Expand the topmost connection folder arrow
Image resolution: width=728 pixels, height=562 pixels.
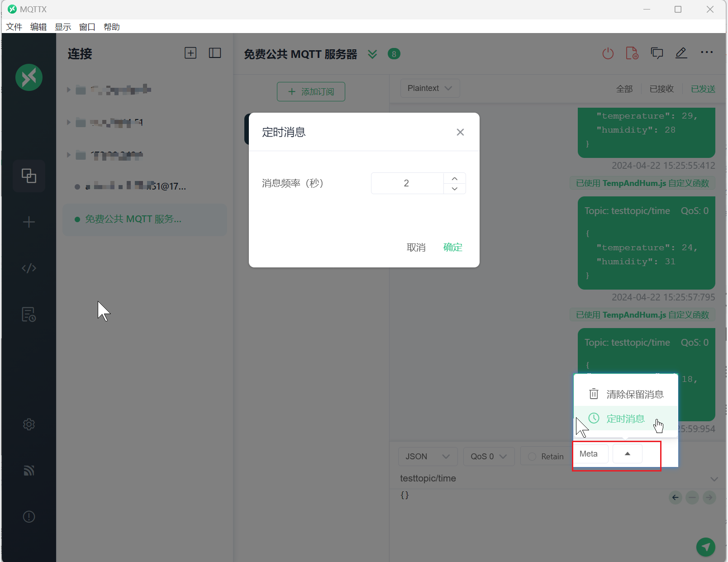tap(68, 90)
